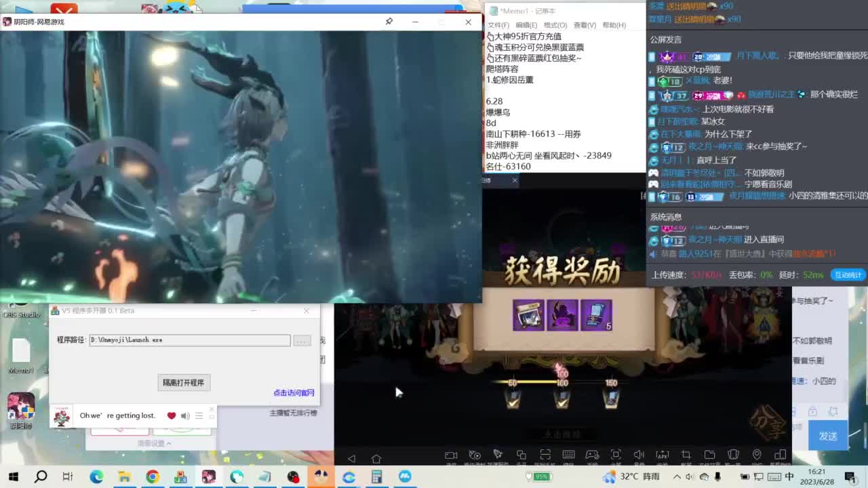
Task: Select the third reward item with count 5
Action: (x=596, y=315)
